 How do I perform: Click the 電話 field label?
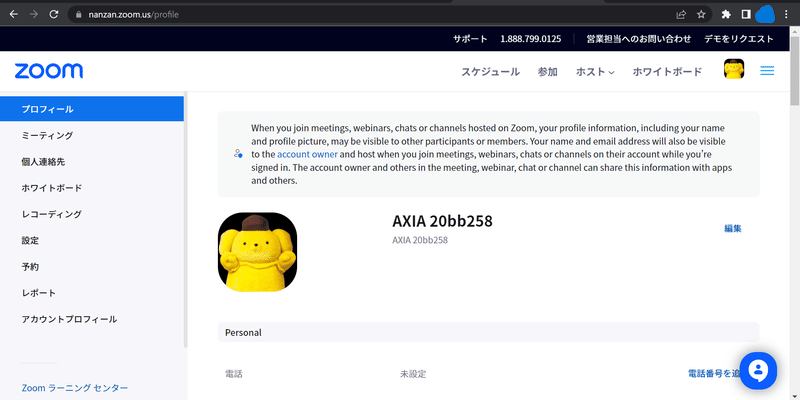pos(234,374)
